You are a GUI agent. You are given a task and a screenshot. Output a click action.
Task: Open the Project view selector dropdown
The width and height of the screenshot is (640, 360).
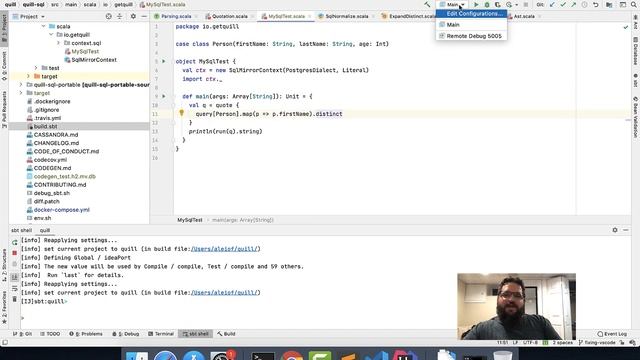pyautogui.click(x=29, y=16)
